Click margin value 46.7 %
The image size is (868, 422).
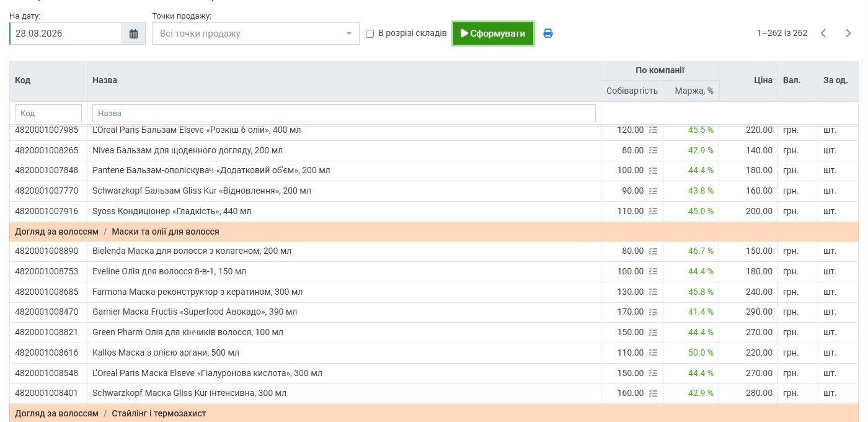pyautogui.click(x=701, y=251)
